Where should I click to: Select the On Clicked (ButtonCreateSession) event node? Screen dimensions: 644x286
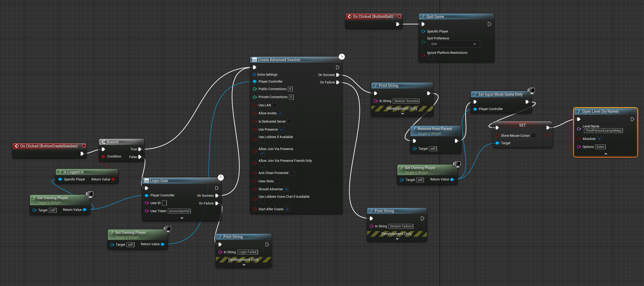pyautogui.click(x=49, y=146)
